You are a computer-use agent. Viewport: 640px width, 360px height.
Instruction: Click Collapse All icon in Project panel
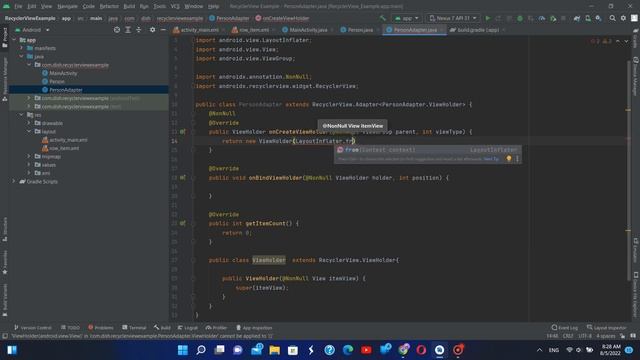[139, 30]
